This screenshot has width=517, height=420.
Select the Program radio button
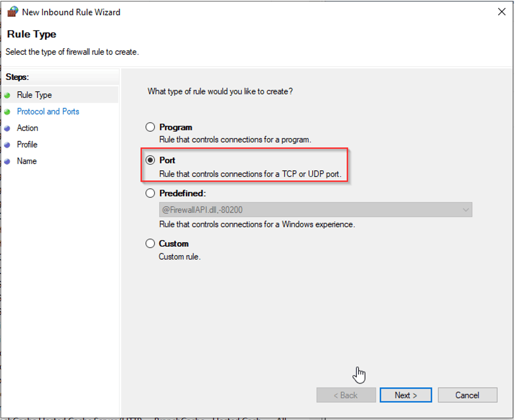pos(150,127)
